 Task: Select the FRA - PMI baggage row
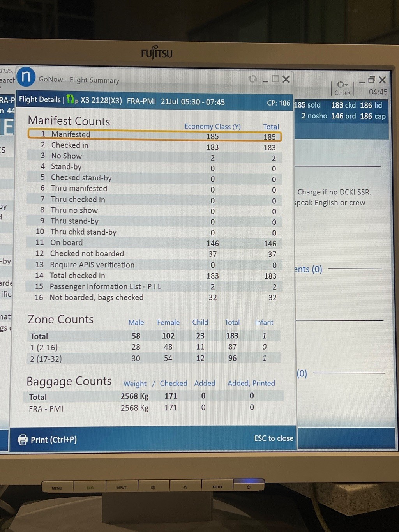154,408
